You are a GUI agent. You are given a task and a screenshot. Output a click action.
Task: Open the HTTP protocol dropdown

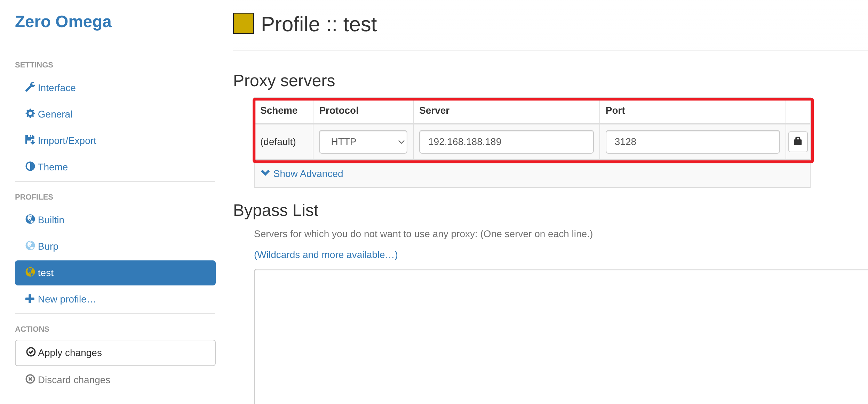point(363,142)
